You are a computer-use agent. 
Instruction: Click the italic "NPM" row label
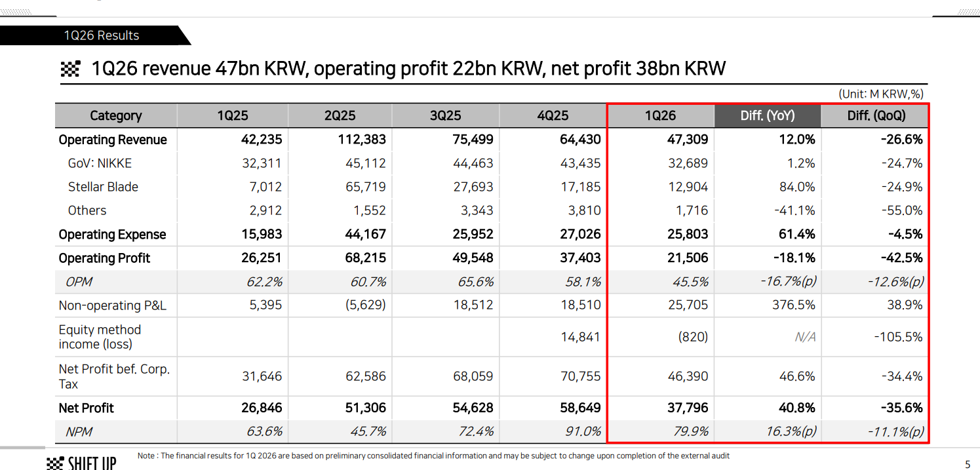click(79, 432)
